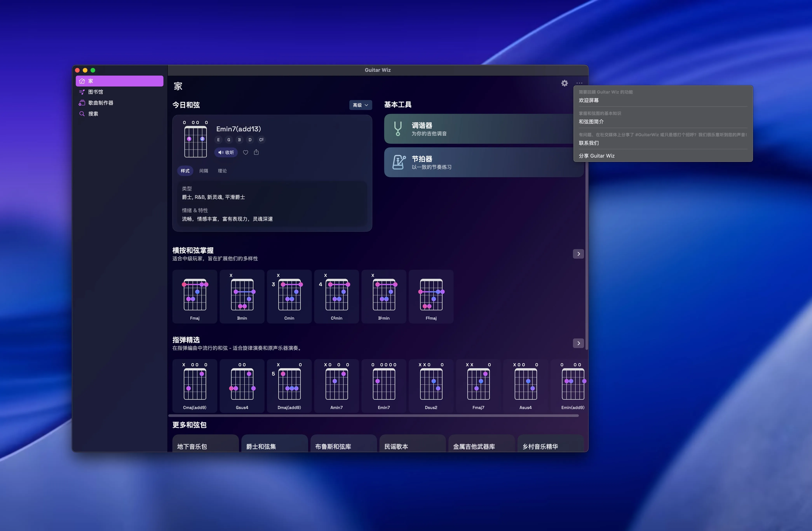Open the Cmaj(add9) chord card
The width and height of the screenshot is (812, 531).
(195, 386)
